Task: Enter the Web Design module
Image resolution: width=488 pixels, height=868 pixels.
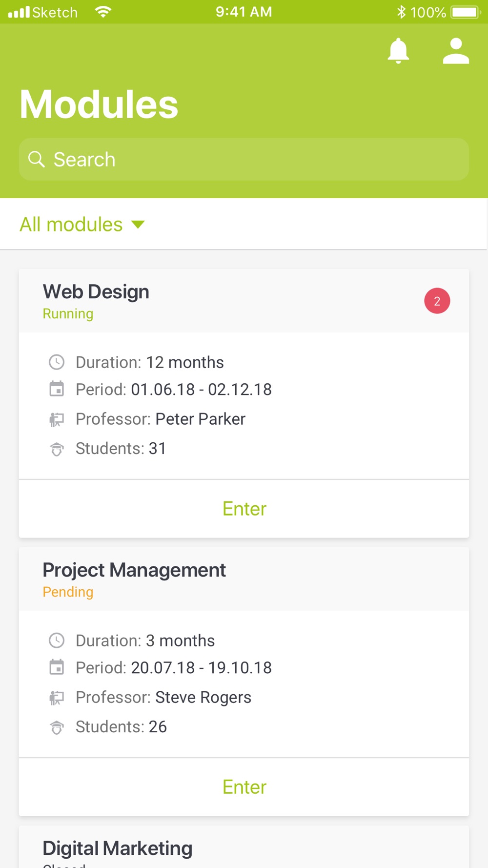Action: pyautogui.click(x=244, y=509)
